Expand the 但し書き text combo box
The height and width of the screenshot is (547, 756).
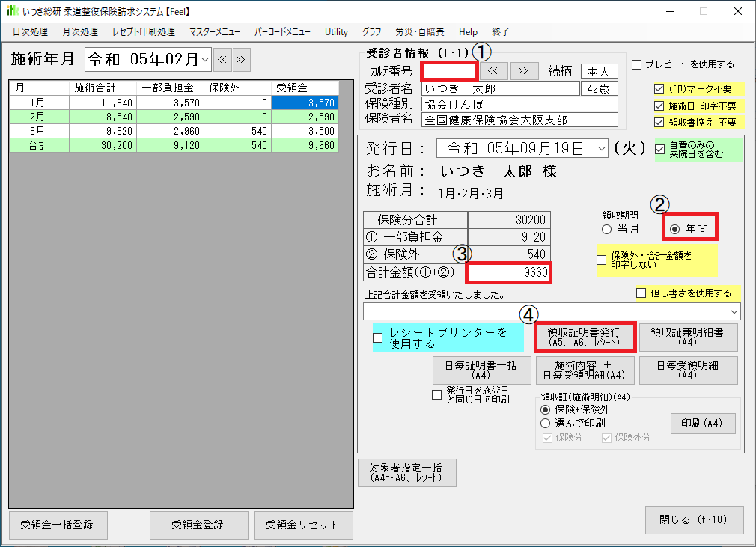pyautogui.click(x=734, y=311)
